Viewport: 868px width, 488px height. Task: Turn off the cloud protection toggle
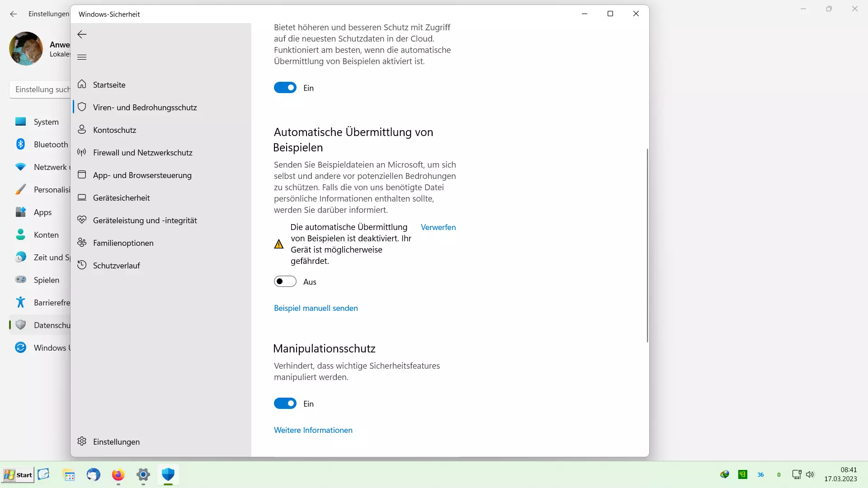point(285,88)
